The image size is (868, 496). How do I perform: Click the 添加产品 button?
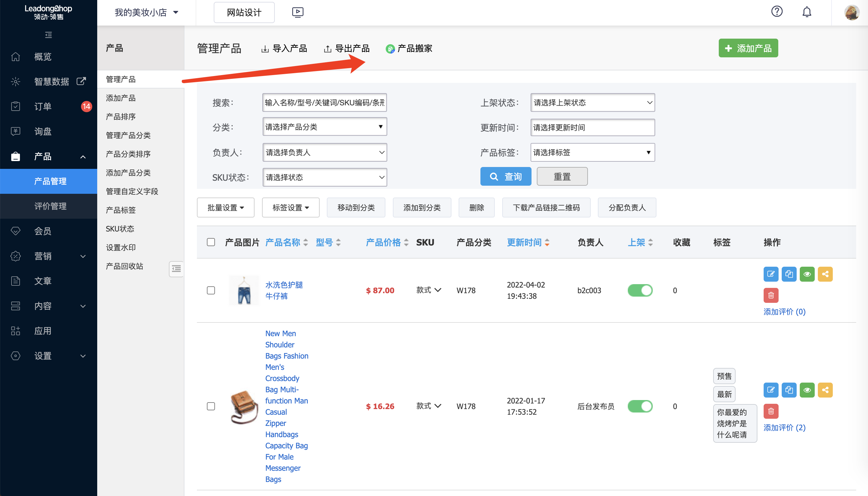pyautogui.click(x=748, y=48)
